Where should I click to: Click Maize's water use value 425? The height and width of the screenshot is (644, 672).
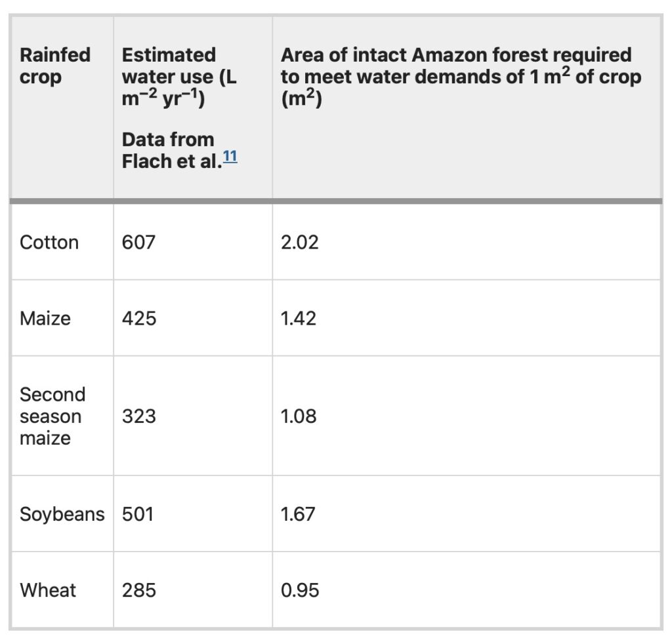[x=139, y=319]
